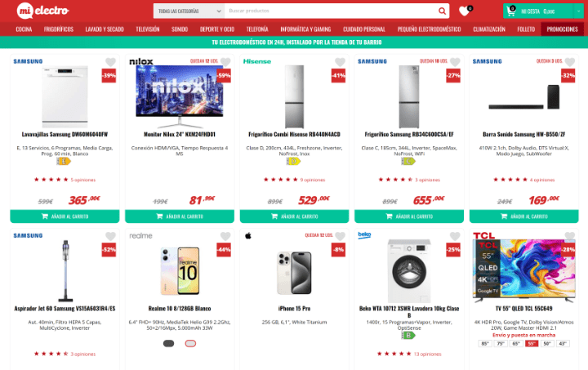
Task: Choose the 85" TCL TV size
Action: (485, 343)
